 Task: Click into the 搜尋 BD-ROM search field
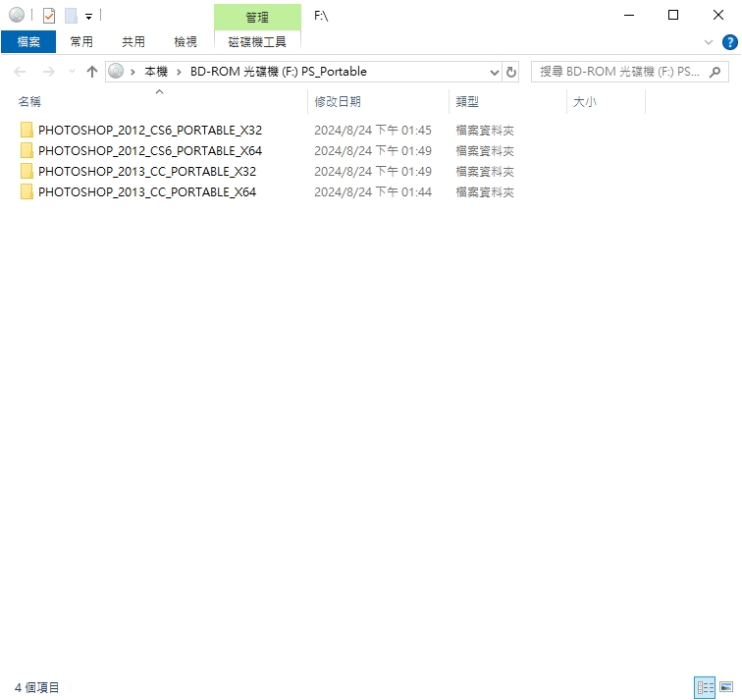click(x=620, y=72)
